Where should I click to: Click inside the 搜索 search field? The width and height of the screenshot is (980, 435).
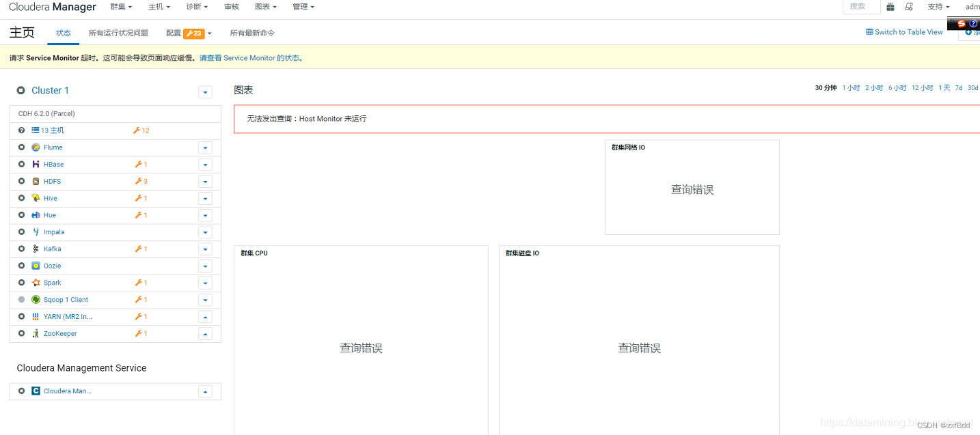[860, 6]
